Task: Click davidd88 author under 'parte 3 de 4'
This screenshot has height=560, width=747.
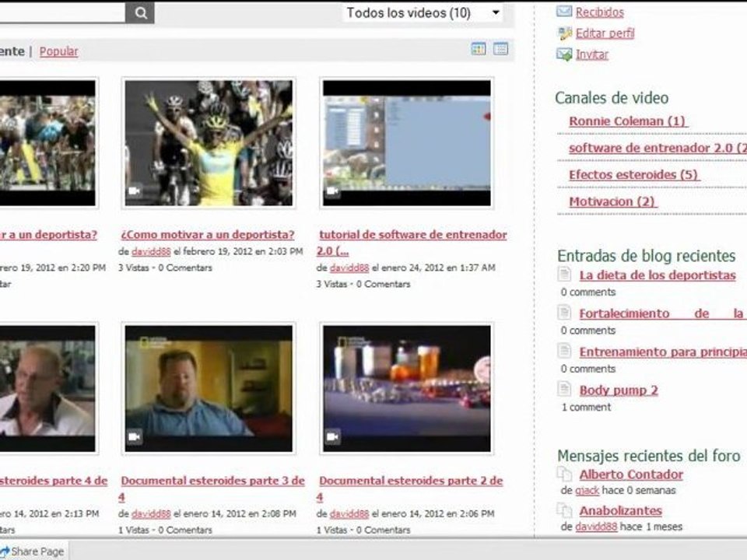Action: point(151,514)
